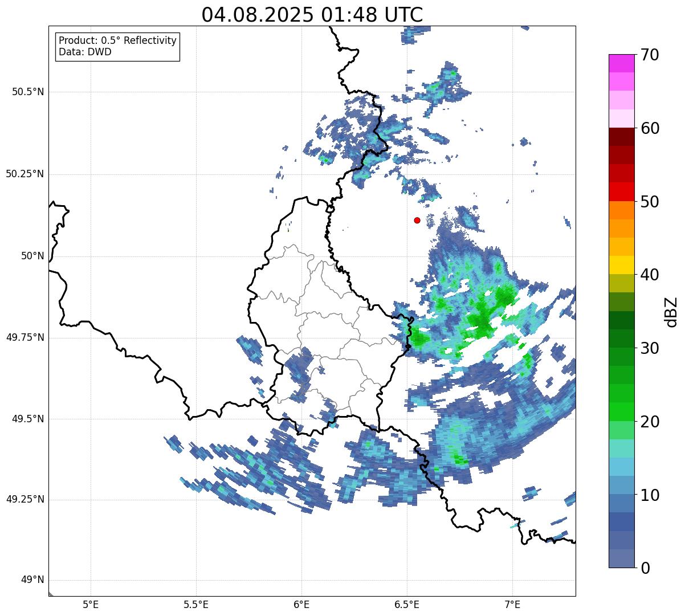The width and height of the screenshot is (685, 616).
Task: Click the dBZ colorbar axis label
Action: [x=671, y=311]
